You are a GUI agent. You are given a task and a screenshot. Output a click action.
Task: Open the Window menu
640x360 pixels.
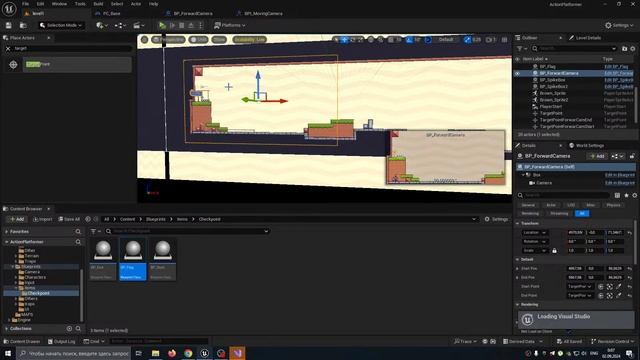coord(59,4)
